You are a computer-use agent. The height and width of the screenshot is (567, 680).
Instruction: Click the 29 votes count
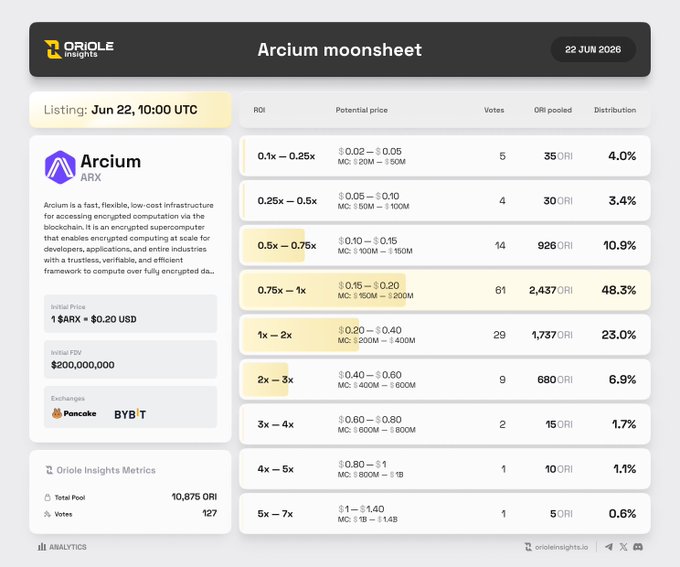[499, 335]
